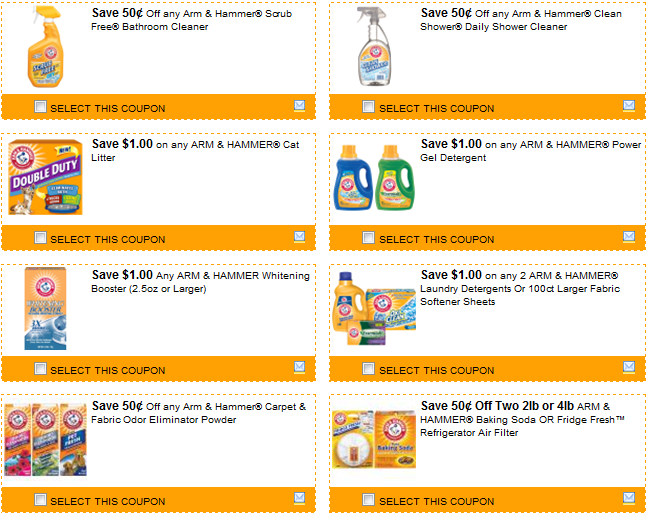The width and height of the screenshot is (650, 519).
Task: Click email icon on Laundry Detergents coupon
Action: 628,367
